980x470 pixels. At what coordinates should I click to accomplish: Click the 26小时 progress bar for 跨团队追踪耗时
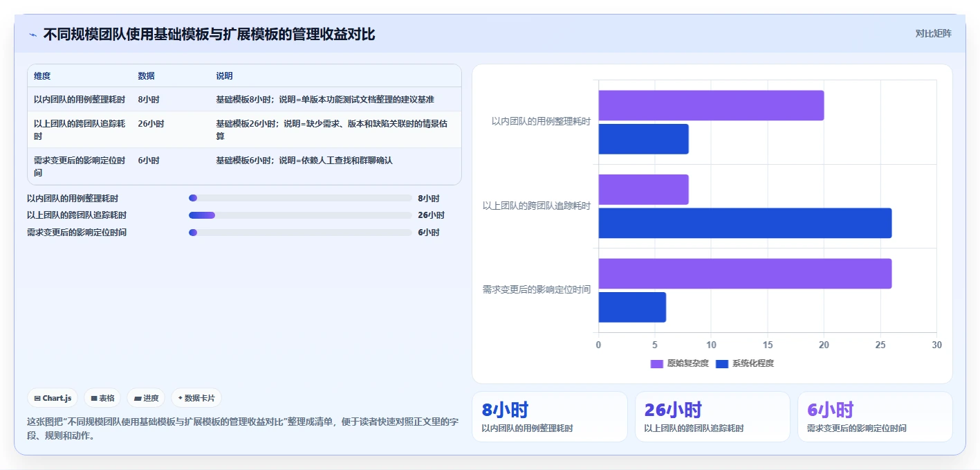[300, 215]
